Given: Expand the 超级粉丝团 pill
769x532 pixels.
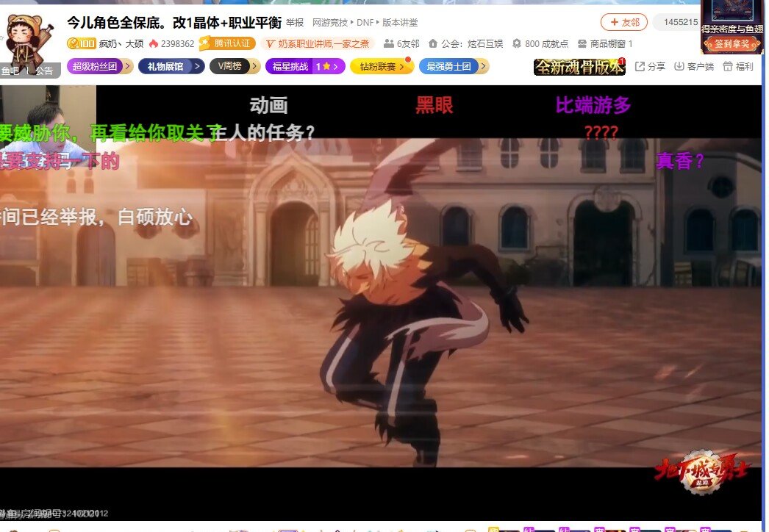Looking at the screenshot, I should pos(100,66).
